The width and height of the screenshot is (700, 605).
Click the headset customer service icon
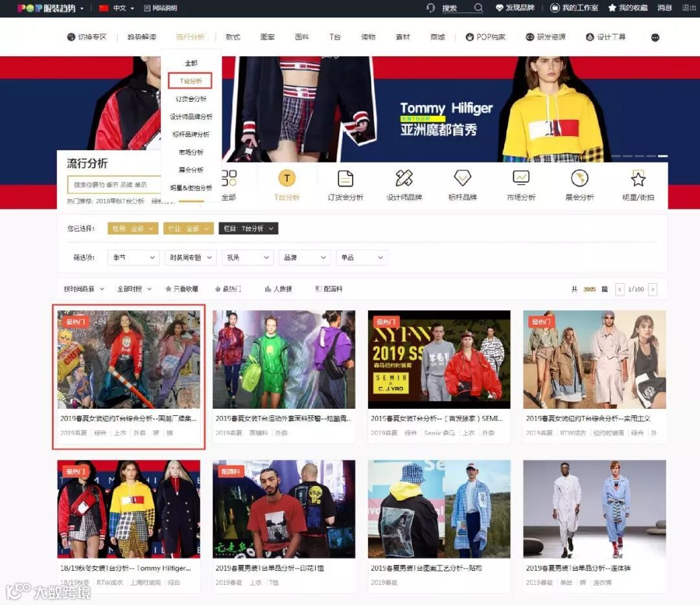click(430, 8)
